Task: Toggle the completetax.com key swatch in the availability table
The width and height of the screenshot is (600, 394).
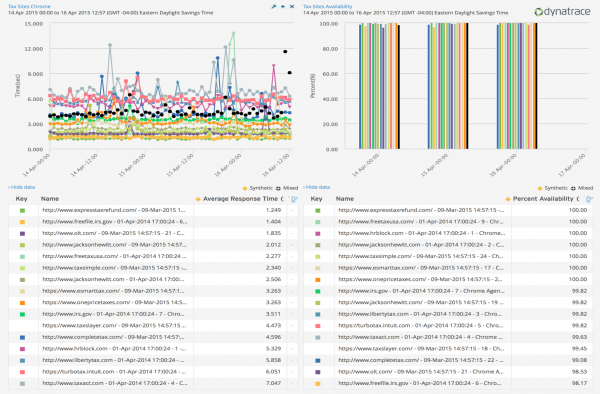Action: coord(318,360)
